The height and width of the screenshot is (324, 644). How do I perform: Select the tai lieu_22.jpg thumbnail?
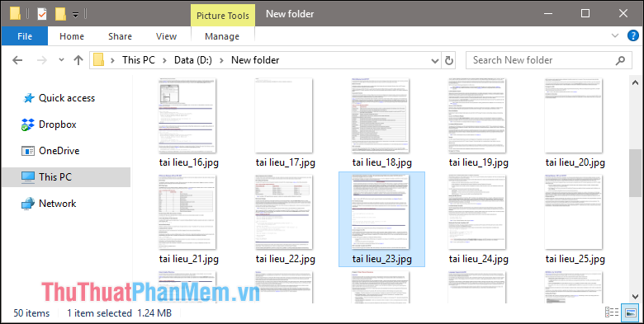pos(284,212)
